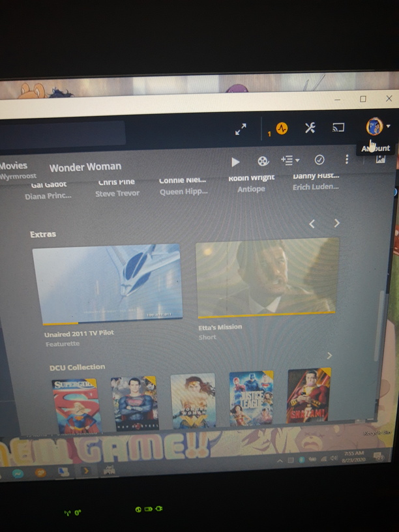399x532 pixels.
Task: Advance DCU Collection with next arrow
Action: [x=329, y=355]
